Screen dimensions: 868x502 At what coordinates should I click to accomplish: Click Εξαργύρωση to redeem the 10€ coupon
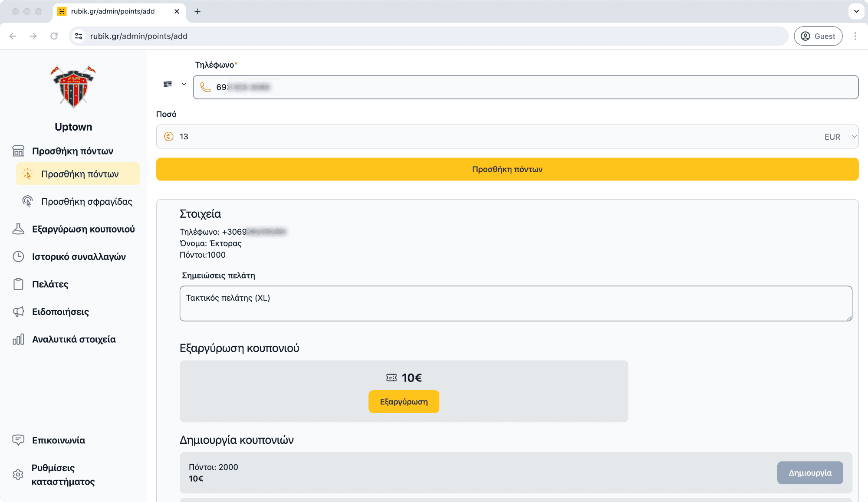[x=404, y=402]
